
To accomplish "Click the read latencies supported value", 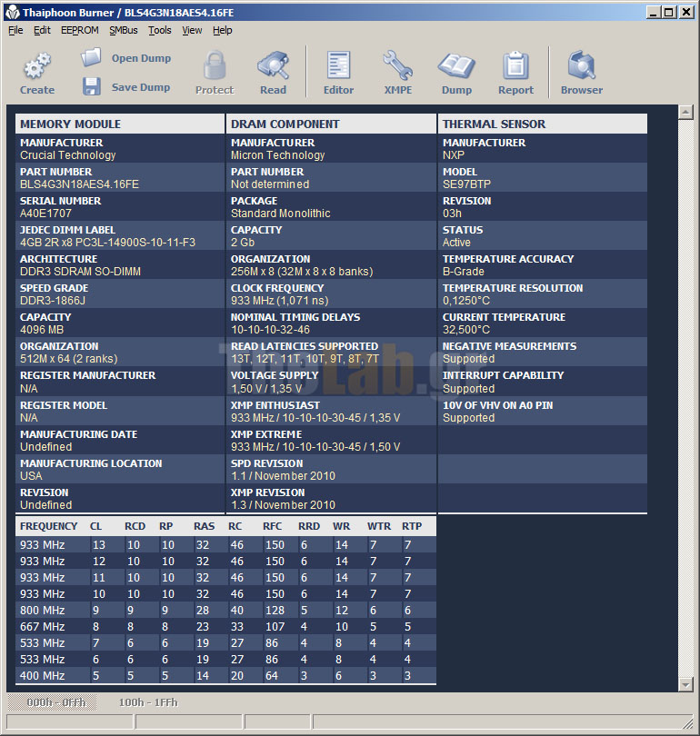I will (305, 359).
